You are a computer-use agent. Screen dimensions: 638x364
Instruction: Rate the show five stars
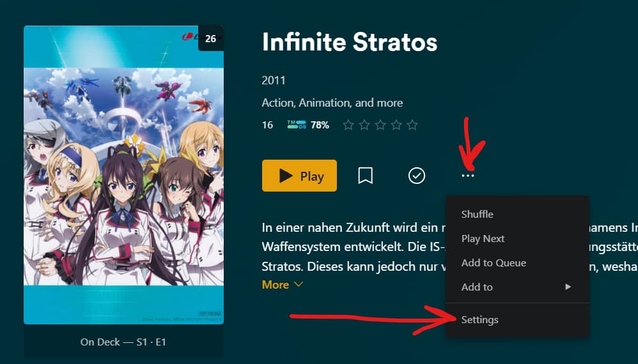pyautogui.click(x=412, y=125)
